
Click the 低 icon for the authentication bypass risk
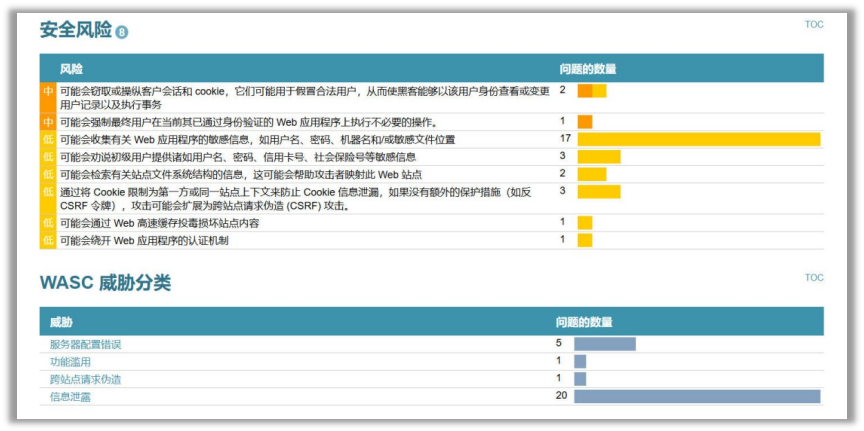[x=48, y=240]
